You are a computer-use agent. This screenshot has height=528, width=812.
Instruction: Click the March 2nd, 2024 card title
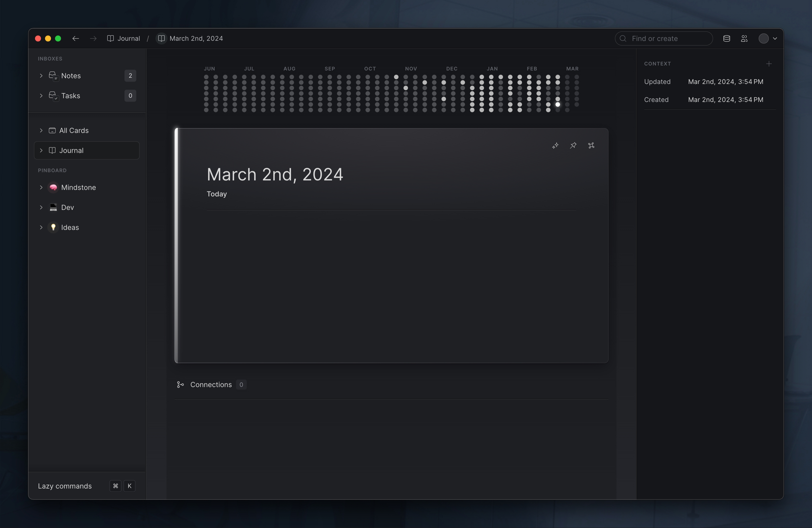pos(275,174)
